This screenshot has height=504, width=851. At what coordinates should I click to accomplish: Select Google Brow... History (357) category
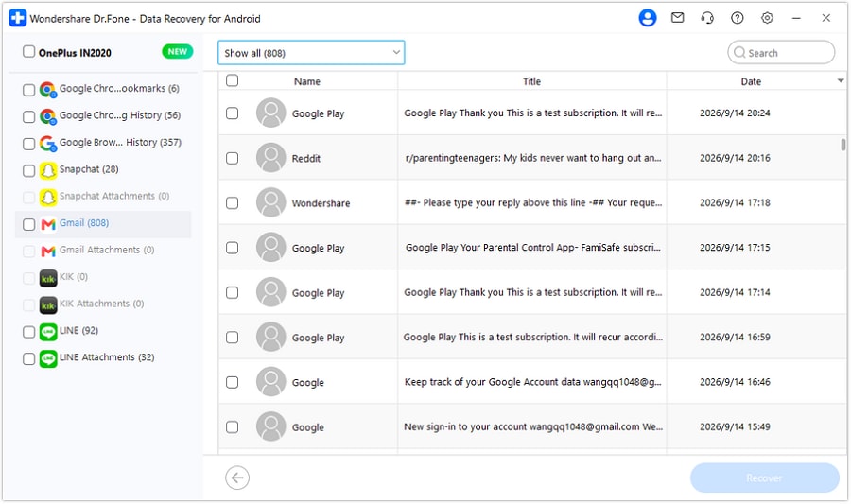120,142
